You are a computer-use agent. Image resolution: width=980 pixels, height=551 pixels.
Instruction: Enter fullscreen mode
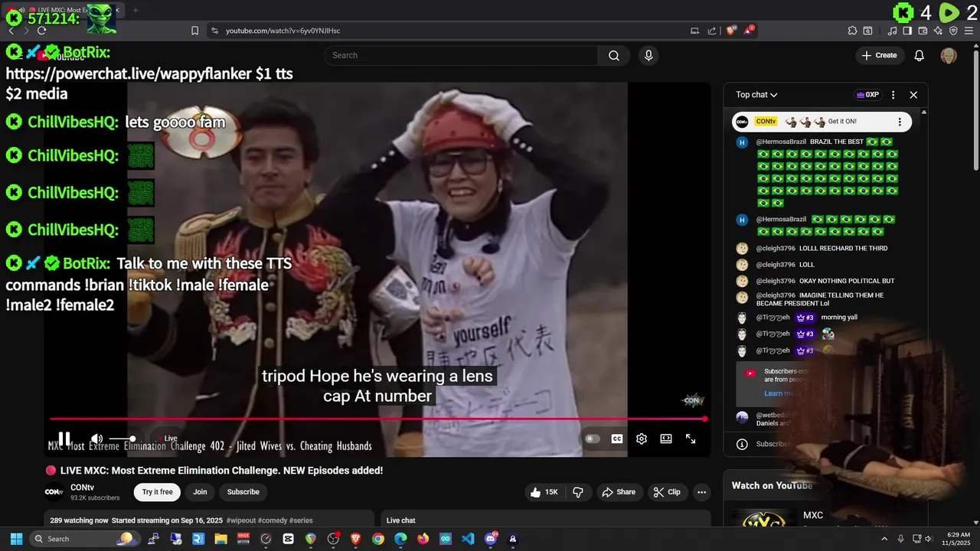click(691, 439)
